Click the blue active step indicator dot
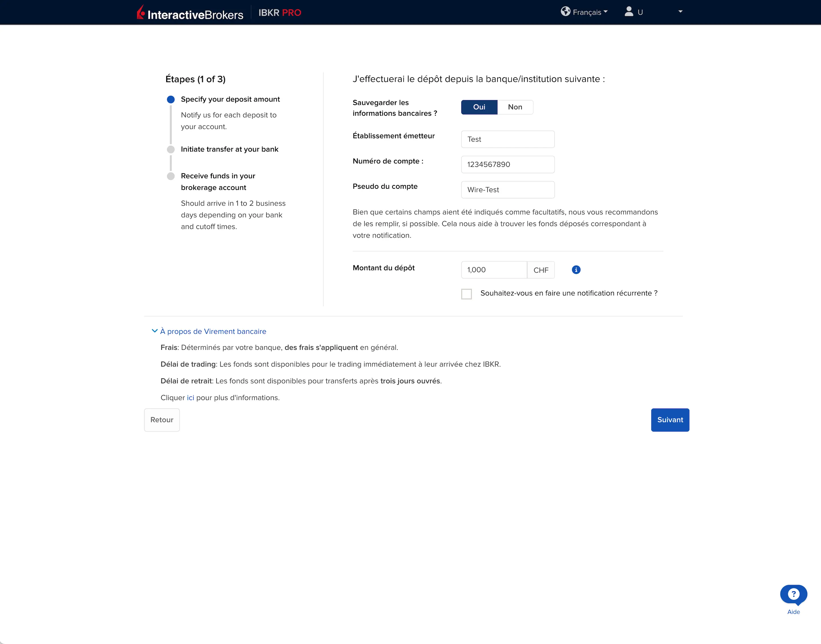821x644 pixels. click(171, 99)
